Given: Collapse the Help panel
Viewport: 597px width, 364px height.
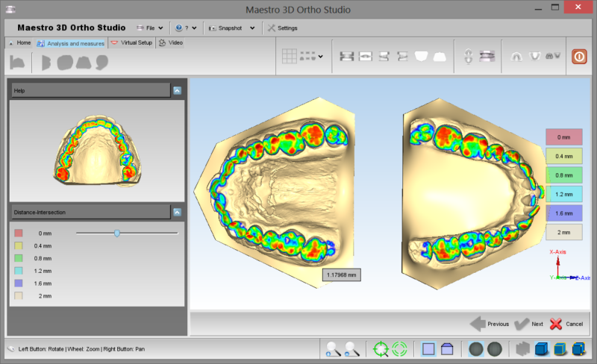Looking at the screenshot, I should coord(178,90).
